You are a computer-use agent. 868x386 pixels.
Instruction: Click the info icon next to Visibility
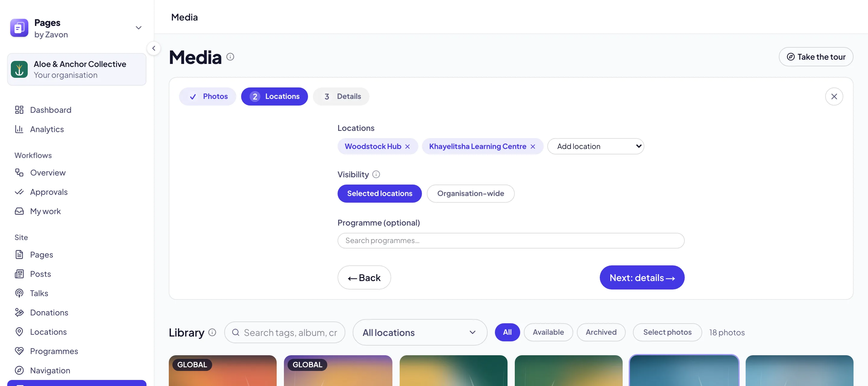coord(376,174)
